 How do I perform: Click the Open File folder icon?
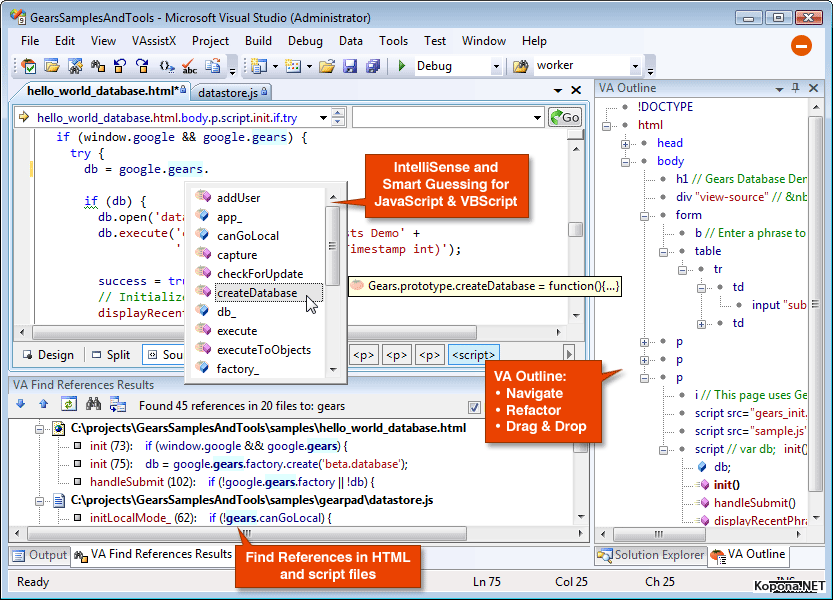tap(327, 66)
